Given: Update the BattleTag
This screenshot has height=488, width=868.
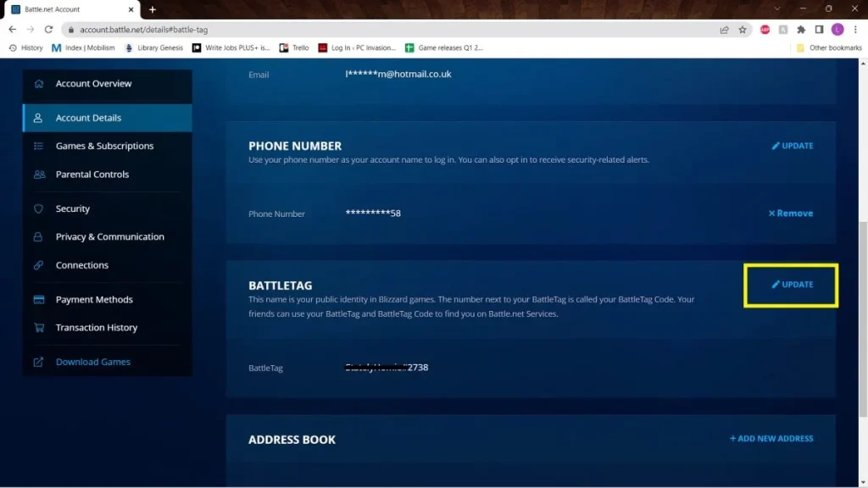Looking at the screenshot, I should tap(793, 285).
